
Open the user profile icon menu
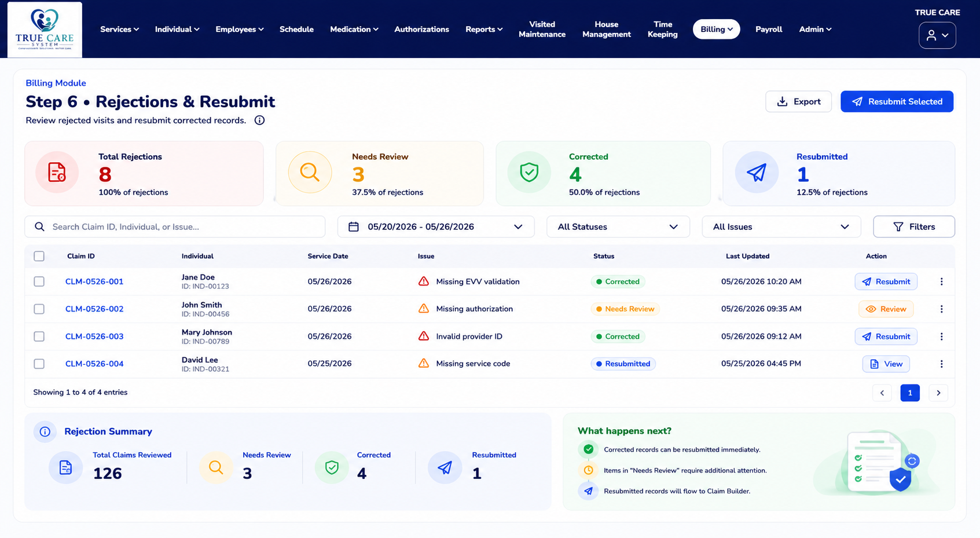click(x=937, y=35)
